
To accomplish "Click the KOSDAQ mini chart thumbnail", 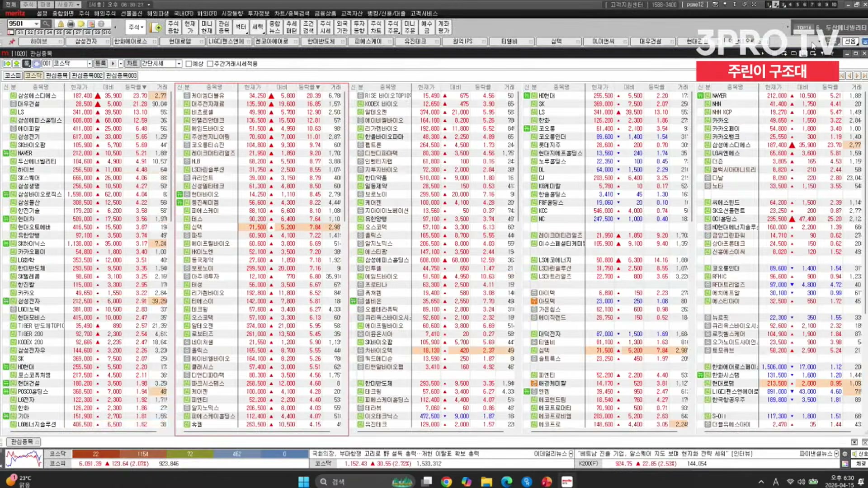I will [24, 459].
